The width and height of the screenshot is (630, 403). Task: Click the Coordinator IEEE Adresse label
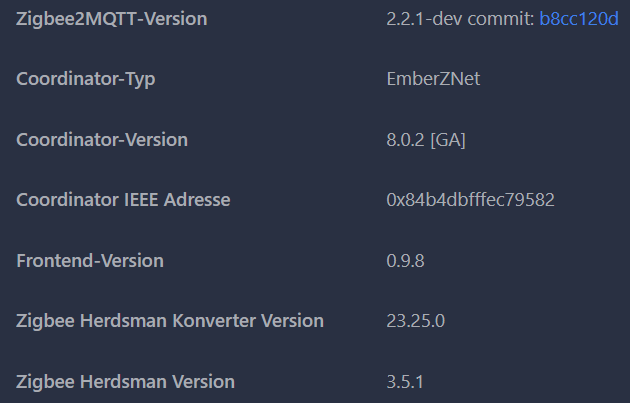[123, 200]
